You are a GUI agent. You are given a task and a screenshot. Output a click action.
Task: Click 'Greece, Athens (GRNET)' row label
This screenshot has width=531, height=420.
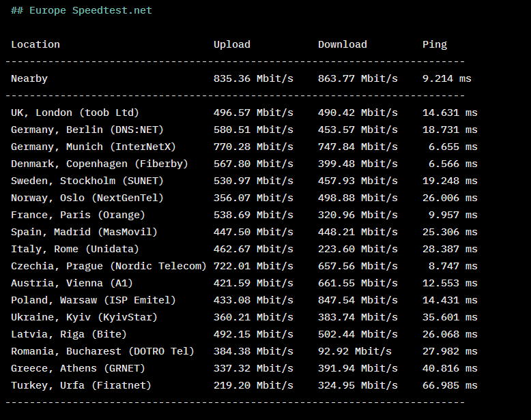tap(78, 368)
